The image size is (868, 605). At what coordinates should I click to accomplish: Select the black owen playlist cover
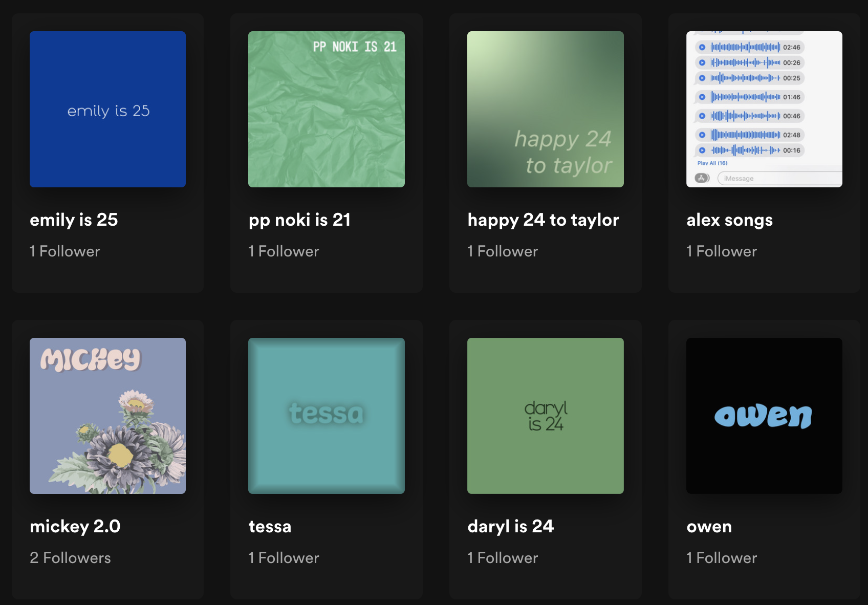[764, 416]
